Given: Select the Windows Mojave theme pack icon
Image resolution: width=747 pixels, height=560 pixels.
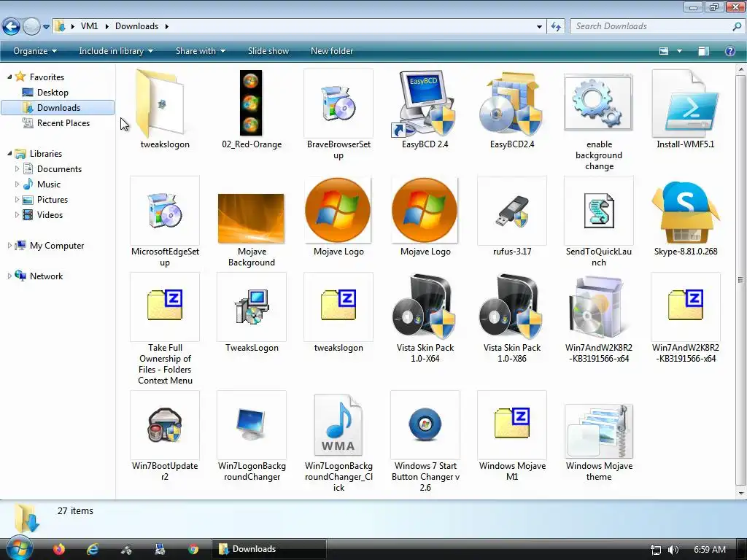Looking at the screenshot, I should 599,431.
